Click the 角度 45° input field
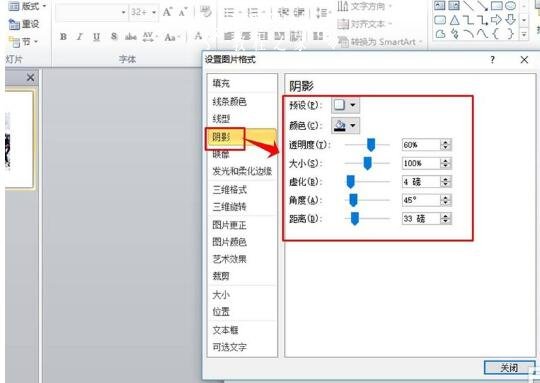 (x=421, y=200)
